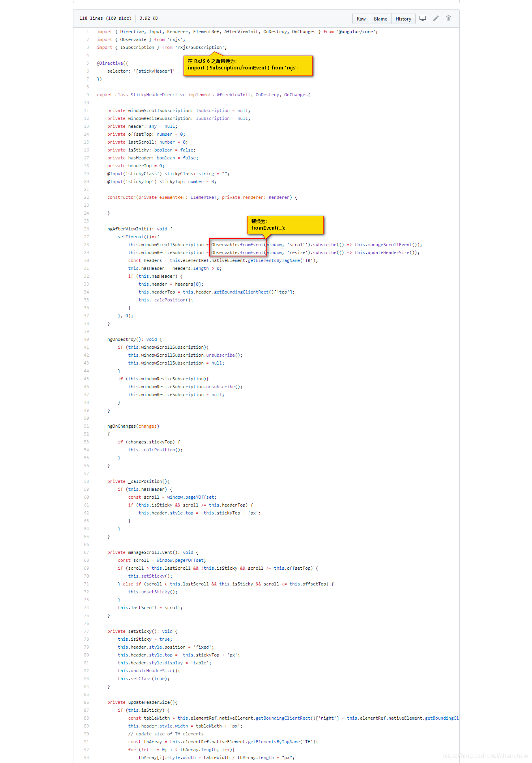
Task: Click 'unsetSticky' call on line 72
Action: point(155,592)
